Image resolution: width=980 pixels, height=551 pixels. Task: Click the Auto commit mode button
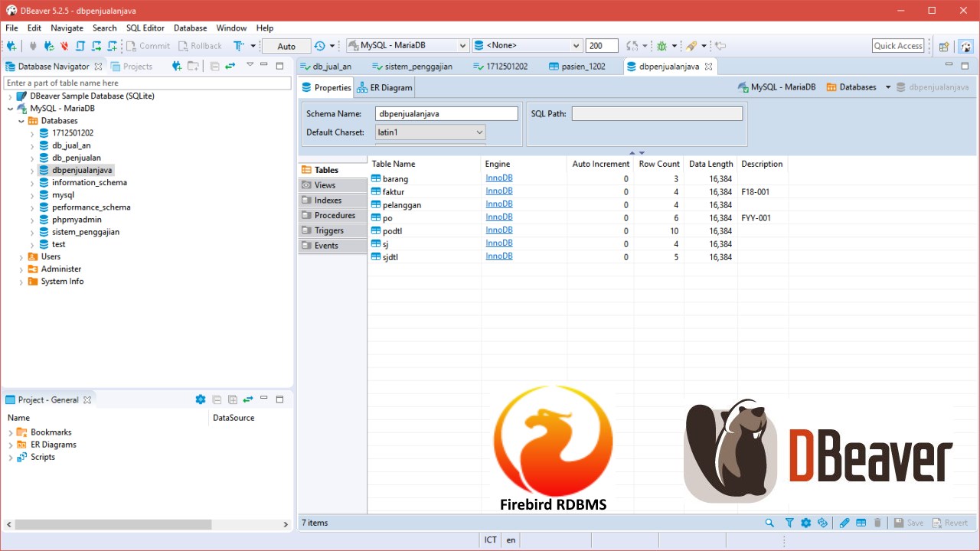pyautogui.click(x=286, y=46)
